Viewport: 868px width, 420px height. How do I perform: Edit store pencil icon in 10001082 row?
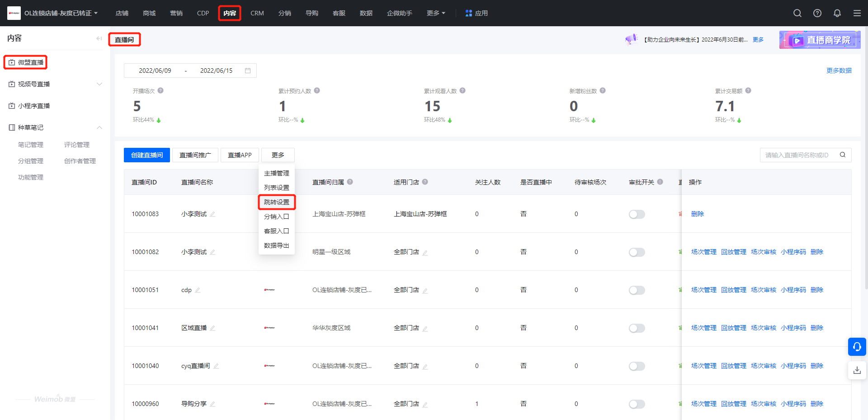(425, 252)
